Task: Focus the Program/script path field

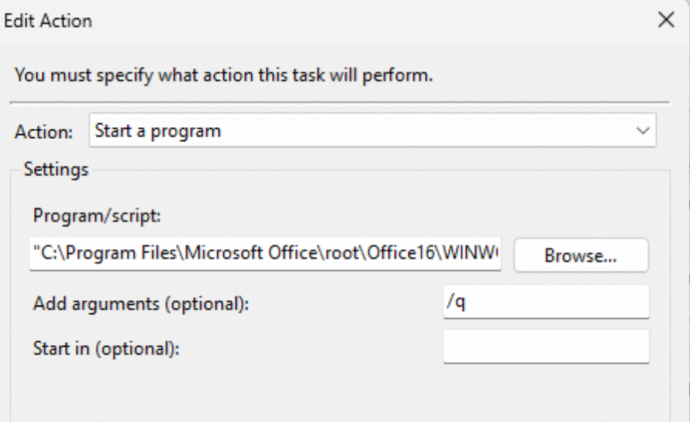Action: [265, 253]
